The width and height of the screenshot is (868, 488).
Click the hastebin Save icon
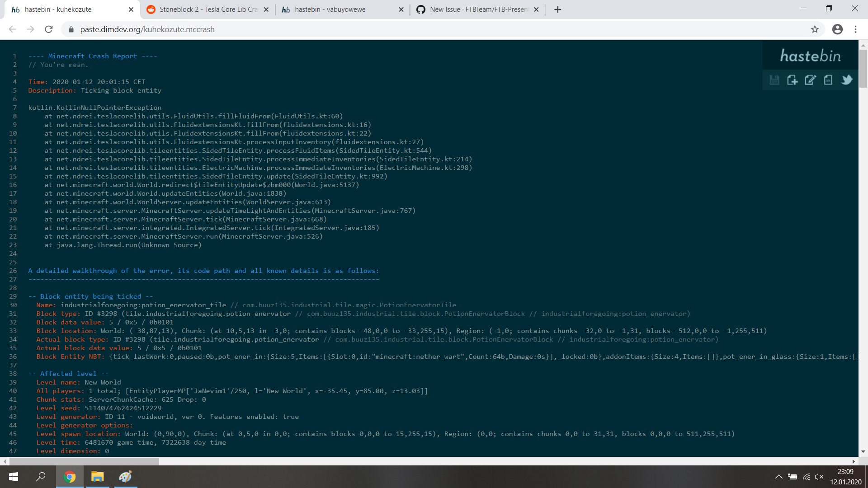pos(774,80)
